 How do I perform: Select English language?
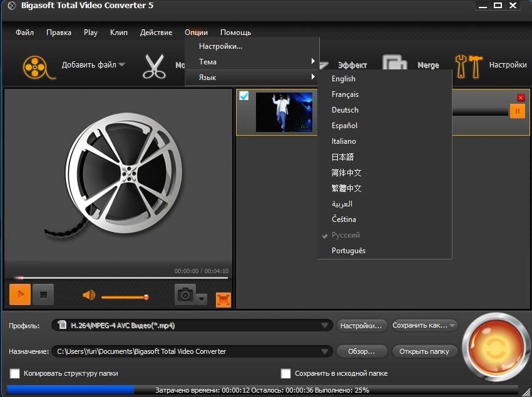(384, 79)
